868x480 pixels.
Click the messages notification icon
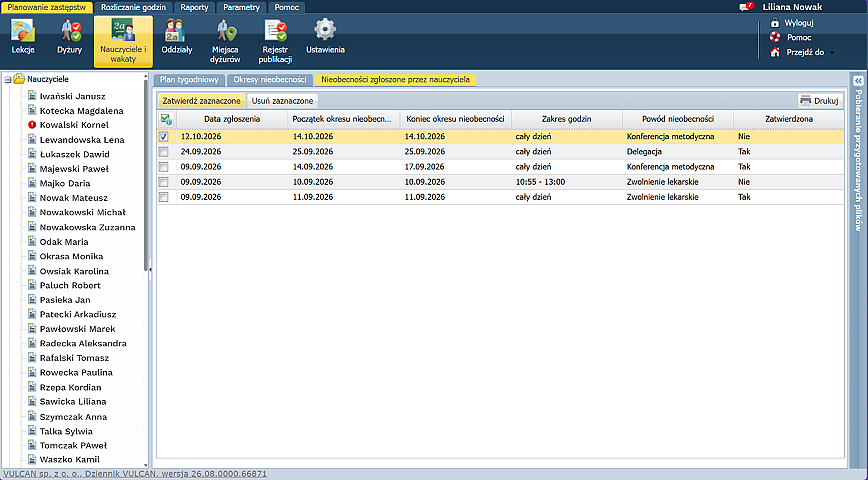tap(746, 7)
